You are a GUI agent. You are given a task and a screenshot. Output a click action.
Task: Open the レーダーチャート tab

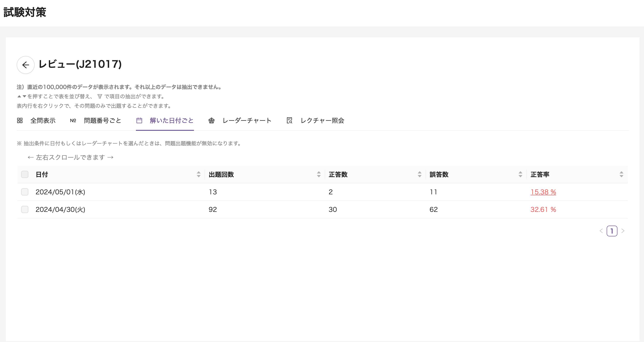pos(247,121)
